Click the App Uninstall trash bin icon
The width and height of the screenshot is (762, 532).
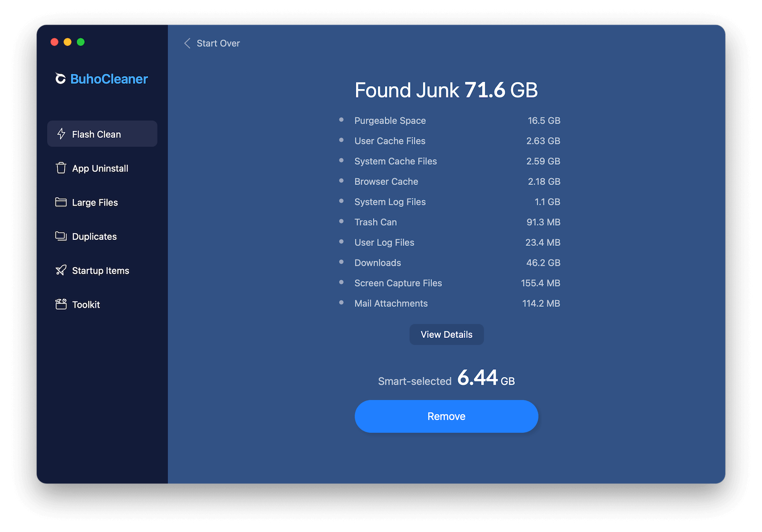tap(61, 168)
